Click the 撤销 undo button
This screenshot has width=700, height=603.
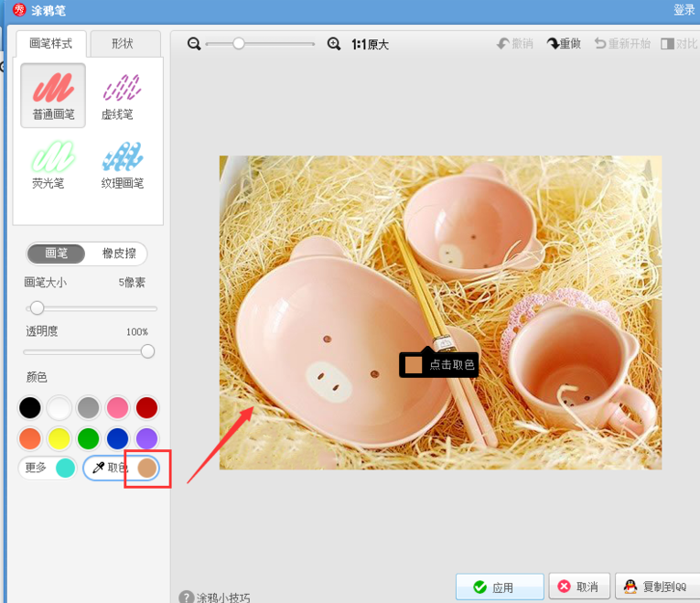pos(515,43)
